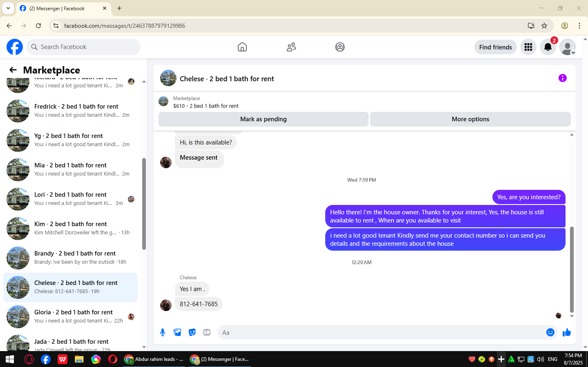Install the Facebook app from address bar
The height and width of the screenshot is (367, 588).
click(531, 26)
